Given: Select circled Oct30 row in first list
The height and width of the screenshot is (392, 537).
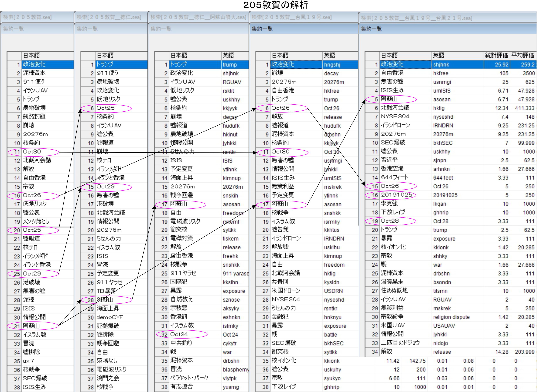Looking at the screenshot, I should pos(32,152).
